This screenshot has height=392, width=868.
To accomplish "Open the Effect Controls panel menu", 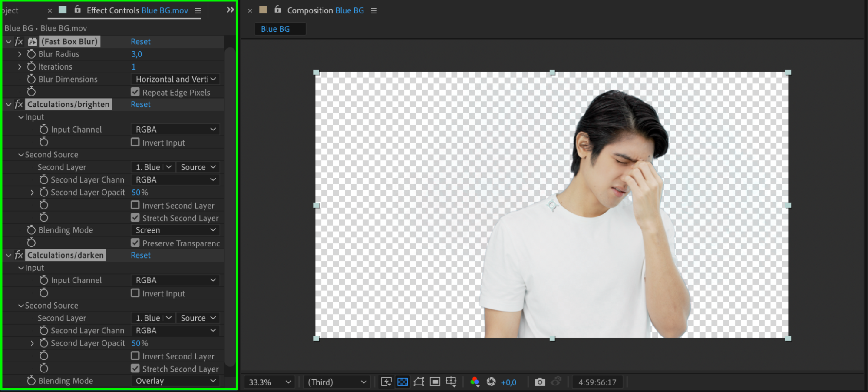I will [198, 10].
